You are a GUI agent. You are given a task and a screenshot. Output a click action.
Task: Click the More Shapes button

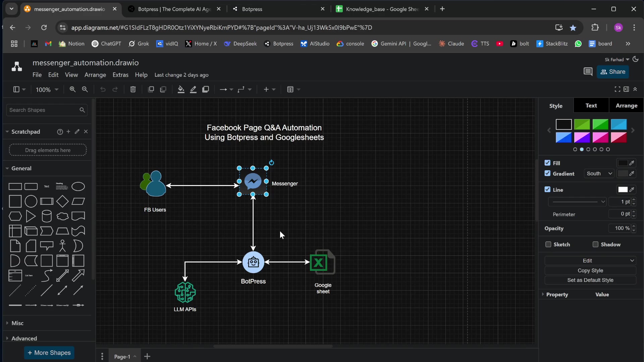click(x=49, y=353)
